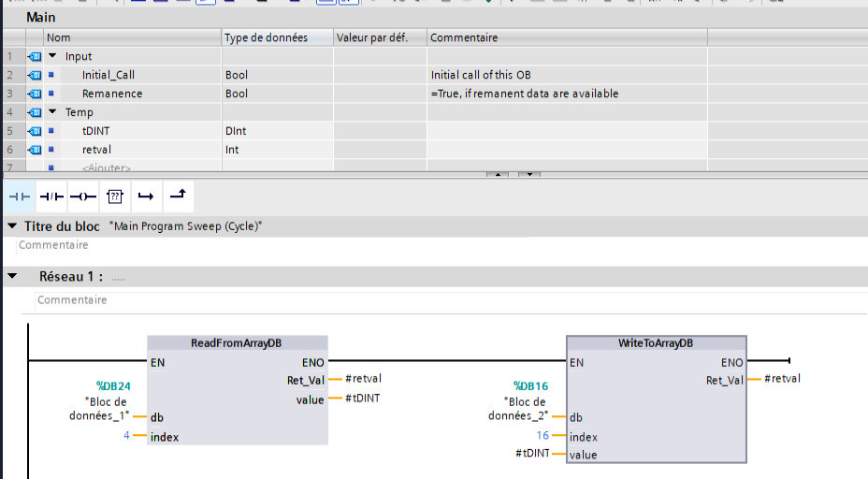Viewport: 868px width, 479px height.
Task: Select the normally closed contact icon
Action: [x=52, y=196]
